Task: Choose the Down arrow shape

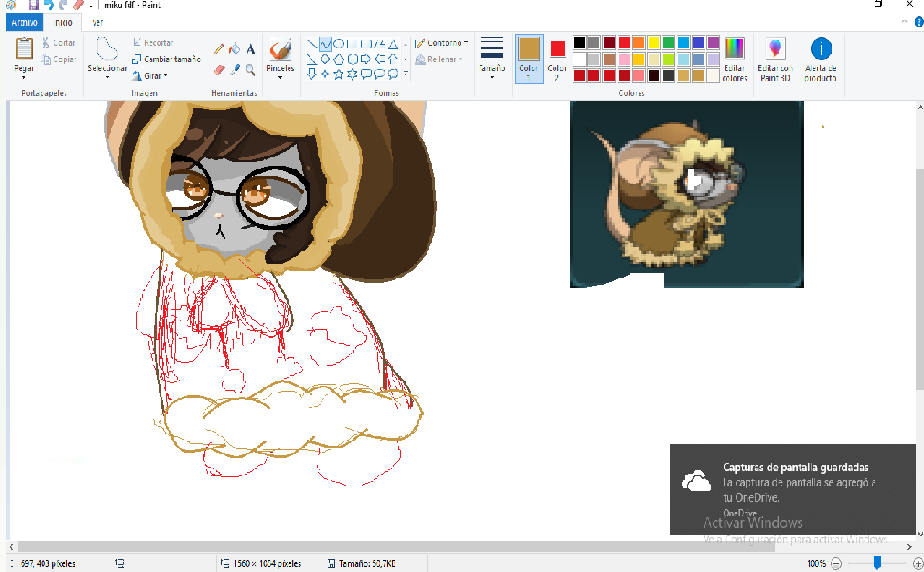Action: point(312,74)
